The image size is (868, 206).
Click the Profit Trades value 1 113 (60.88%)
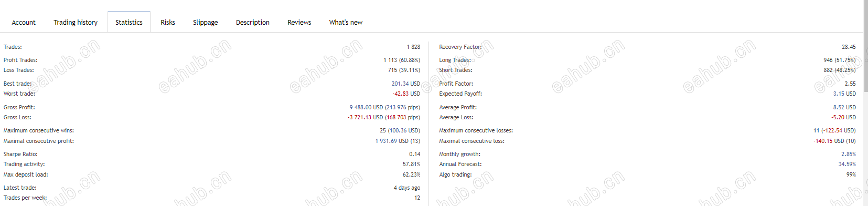[x=402, y=60]
